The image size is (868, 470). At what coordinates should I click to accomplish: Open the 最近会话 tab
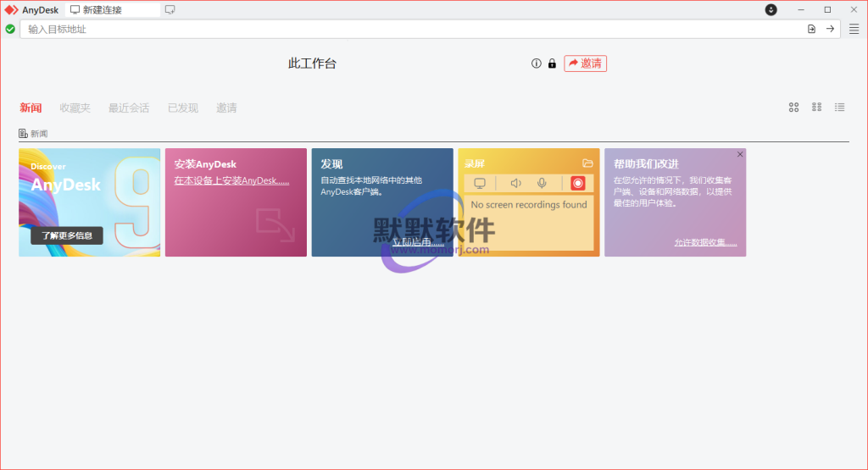click(128, 108)
